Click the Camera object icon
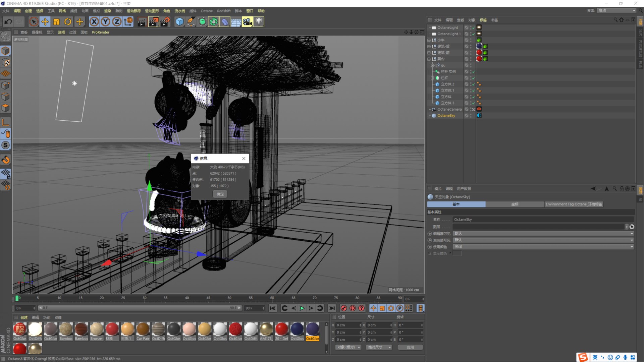The width and height of the screenshot is (644, 362). point(247,22)
